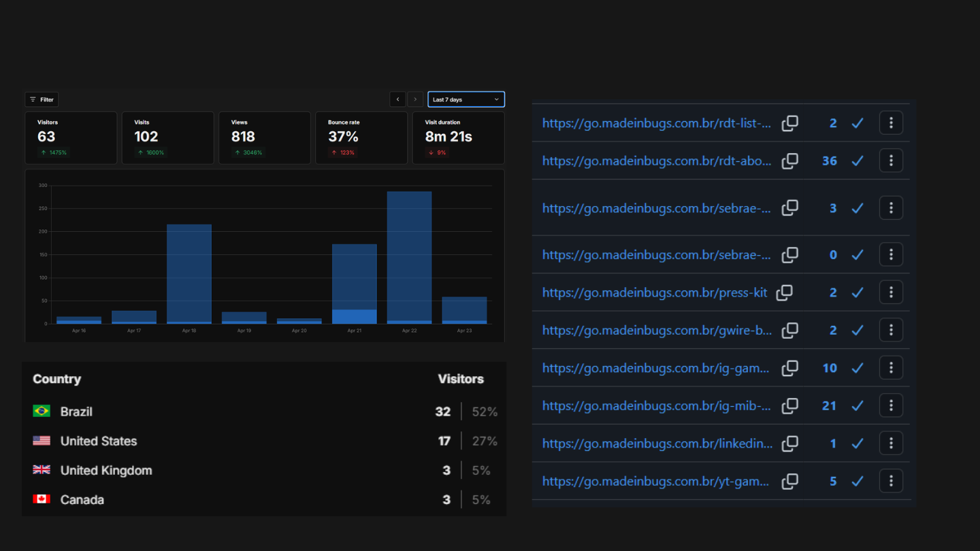The width and height of the screenshot is (980, 551).
Task: Select the Visit duration 8m 21s card
Action: point(458,138)
